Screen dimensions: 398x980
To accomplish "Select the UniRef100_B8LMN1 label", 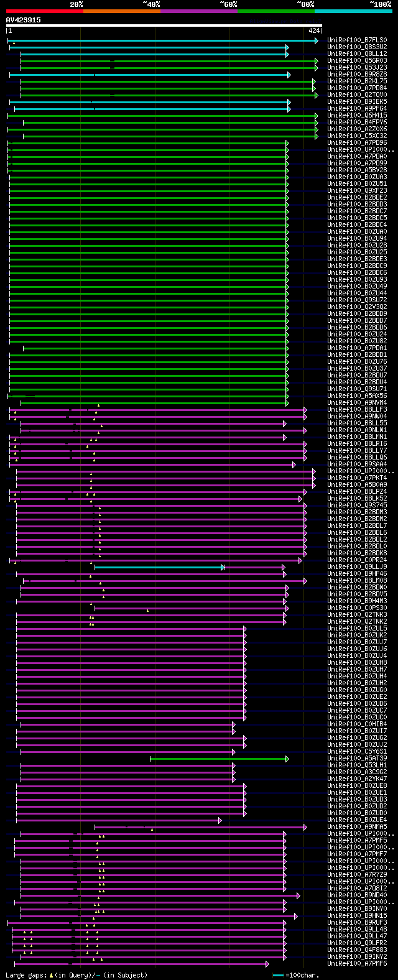I will 357,437.
